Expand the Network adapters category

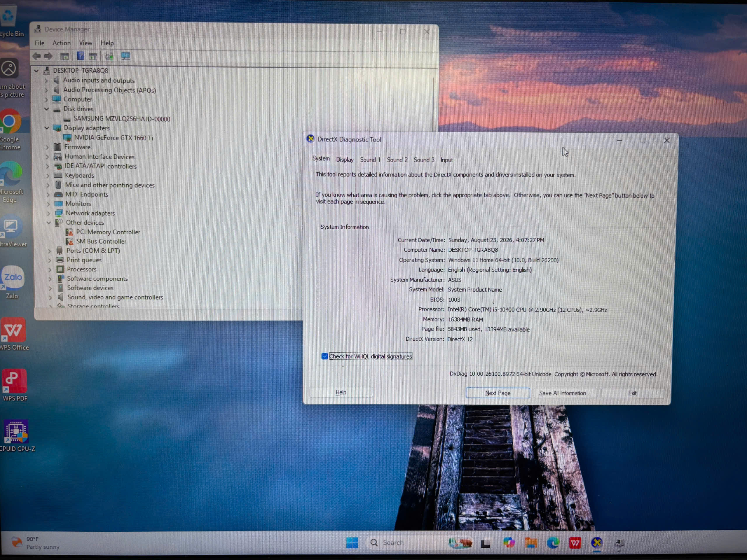(48, 213)
